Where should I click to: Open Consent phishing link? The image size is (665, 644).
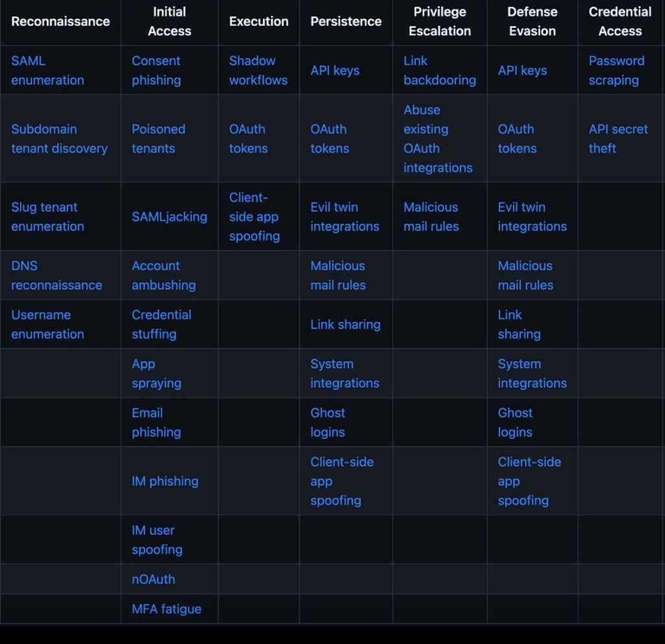pos(157,70)
